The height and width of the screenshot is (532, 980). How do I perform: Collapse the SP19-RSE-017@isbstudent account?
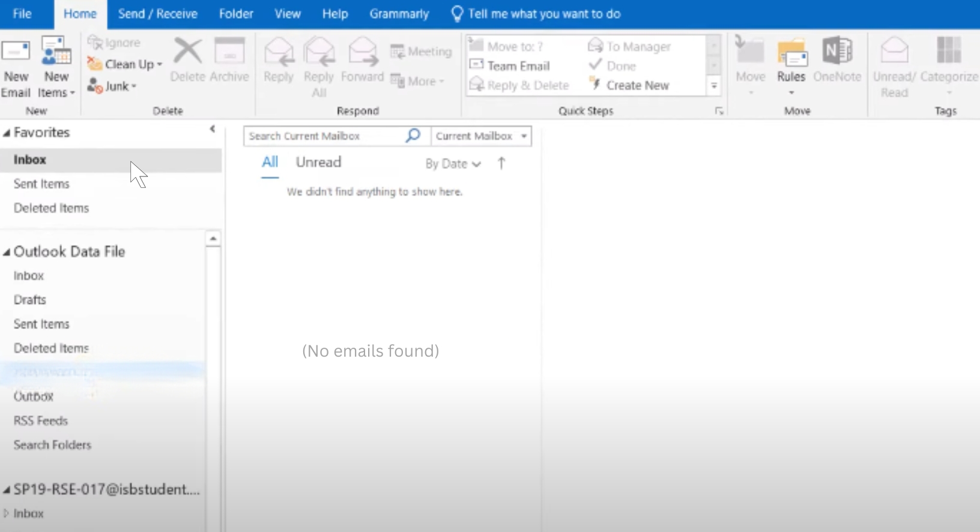click(7, 490)
